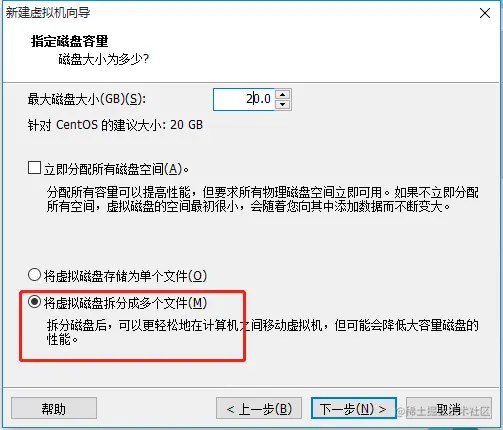Decrease disk size with spinner down arrow
Viewport: 503px width, 430px height.
coord(283,105)
